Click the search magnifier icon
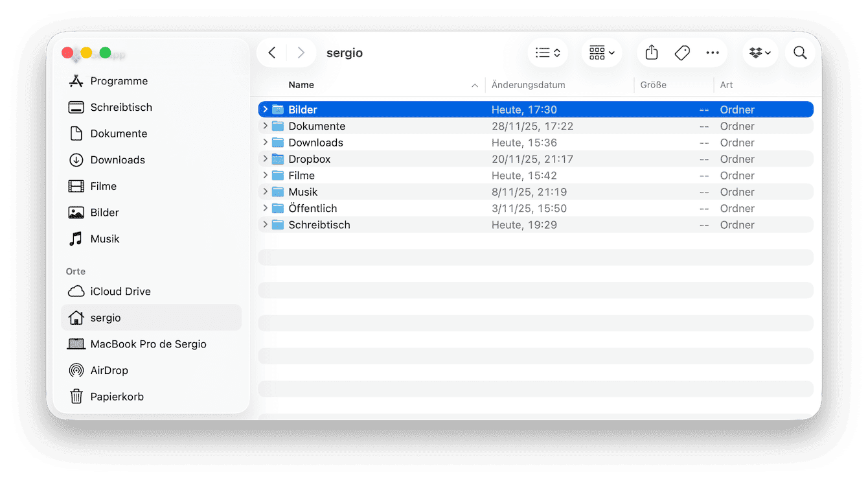868x481 pixels. tap(800, 53)
